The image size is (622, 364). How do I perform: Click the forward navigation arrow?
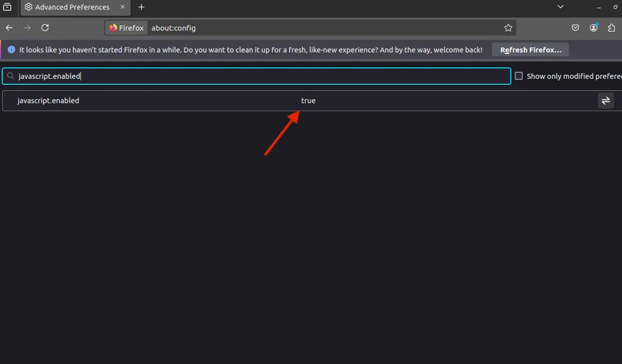pyautogui.click(x=27, y=27)
